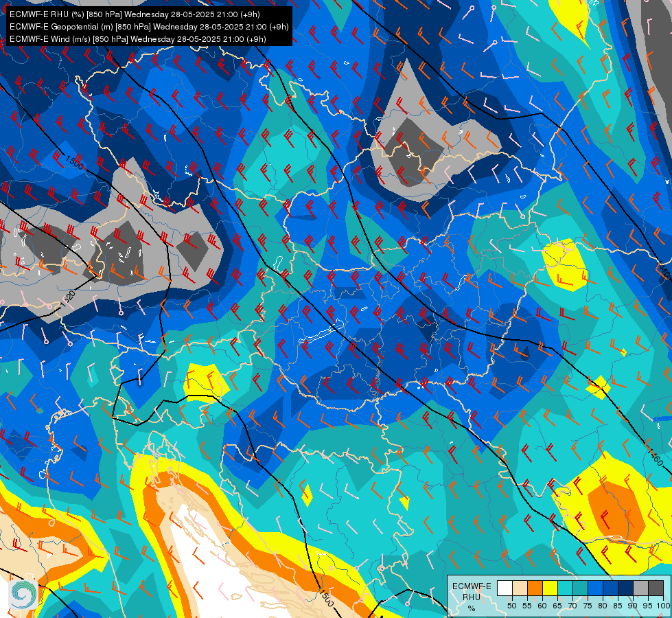Click the Geopotential (m) title line
Image resolution: width=672 pixels, height=618 pixels.
click(x=149, y=27)
